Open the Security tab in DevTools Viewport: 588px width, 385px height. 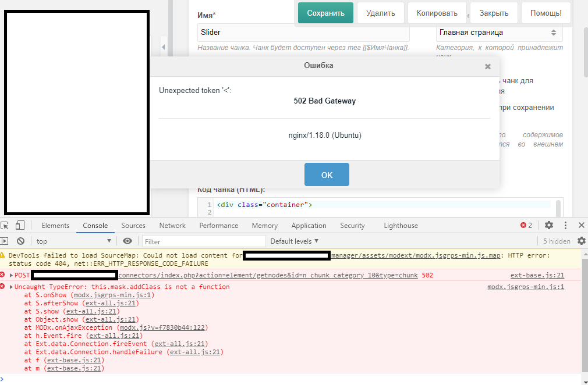tap(352, 226)
